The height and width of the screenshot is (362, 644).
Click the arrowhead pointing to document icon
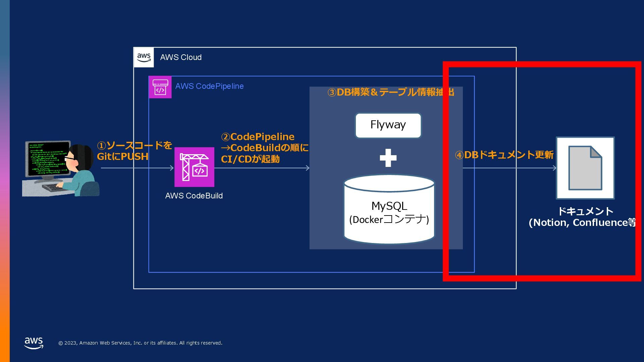point(555,168)
